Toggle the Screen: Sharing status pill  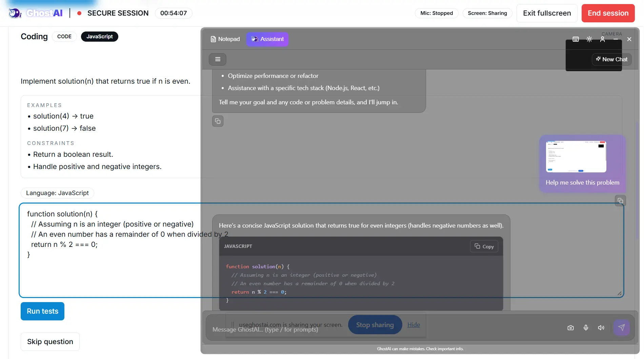[x=487, y=13]
